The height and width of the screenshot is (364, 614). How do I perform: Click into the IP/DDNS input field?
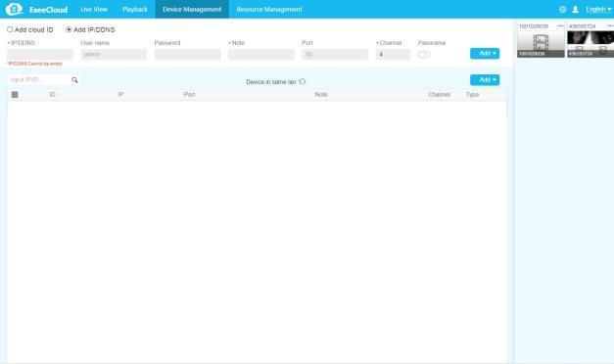click(x=40, y=55)
